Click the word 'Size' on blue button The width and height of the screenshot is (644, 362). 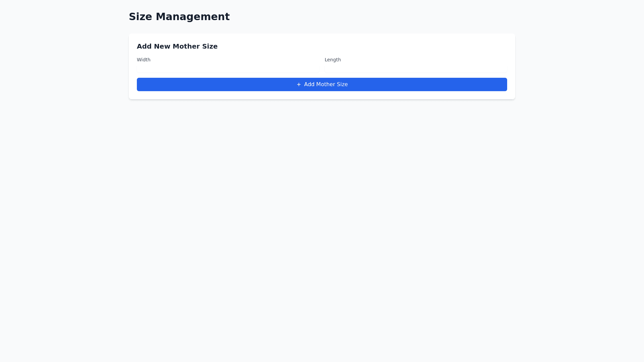pos(342,84)
